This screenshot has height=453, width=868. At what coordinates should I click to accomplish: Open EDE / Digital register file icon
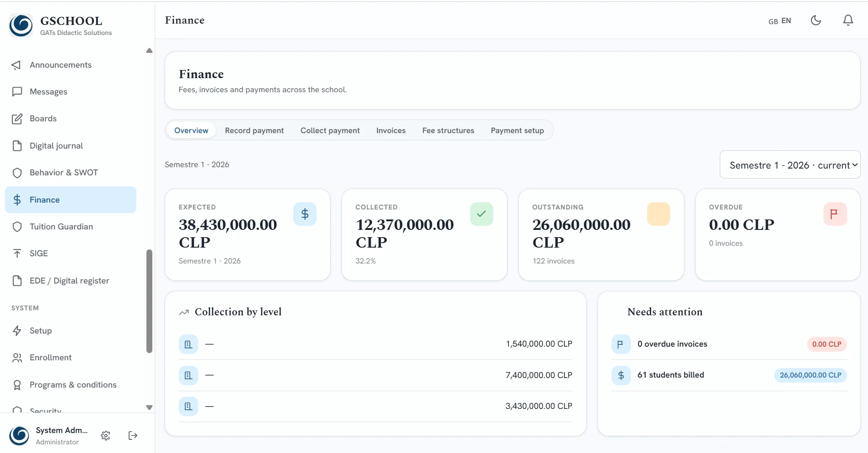coord(17,281)
